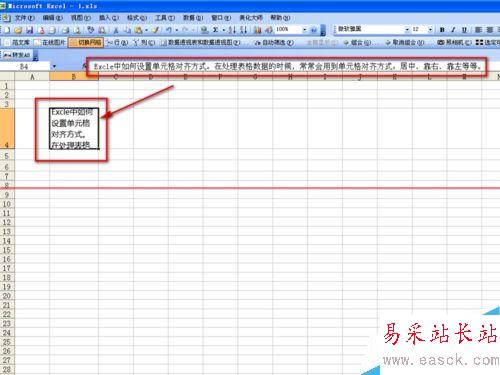Open the 数据 (Data) menu
This screenshot has height=375, width=500.
coord(193,18)
